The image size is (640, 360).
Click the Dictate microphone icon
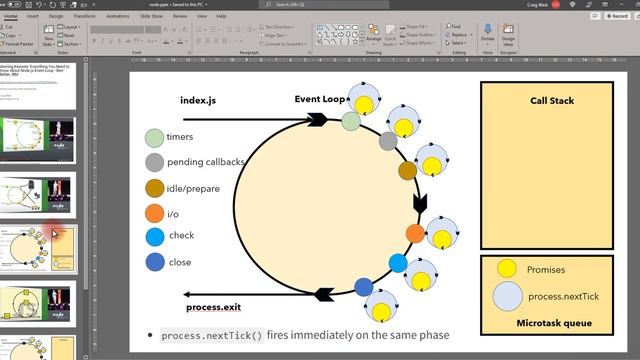tap(487, 29)
